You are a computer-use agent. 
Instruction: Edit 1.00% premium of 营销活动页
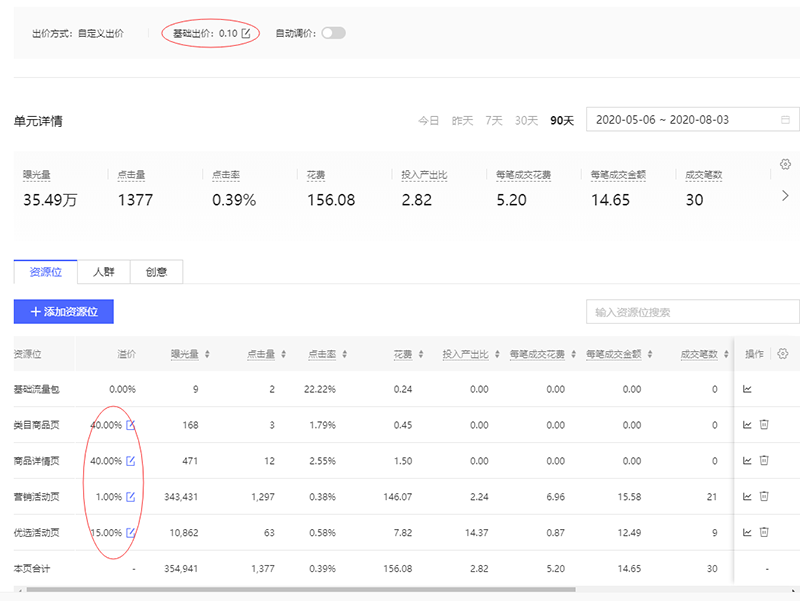coord(131,496)
